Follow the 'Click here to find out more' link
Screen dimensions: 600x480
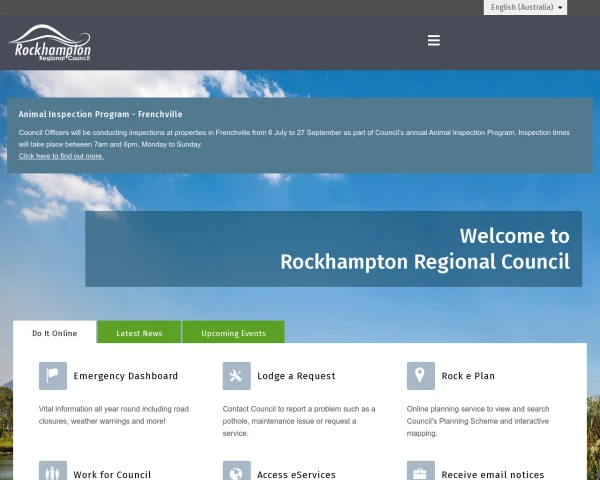(x=61, y=156)
